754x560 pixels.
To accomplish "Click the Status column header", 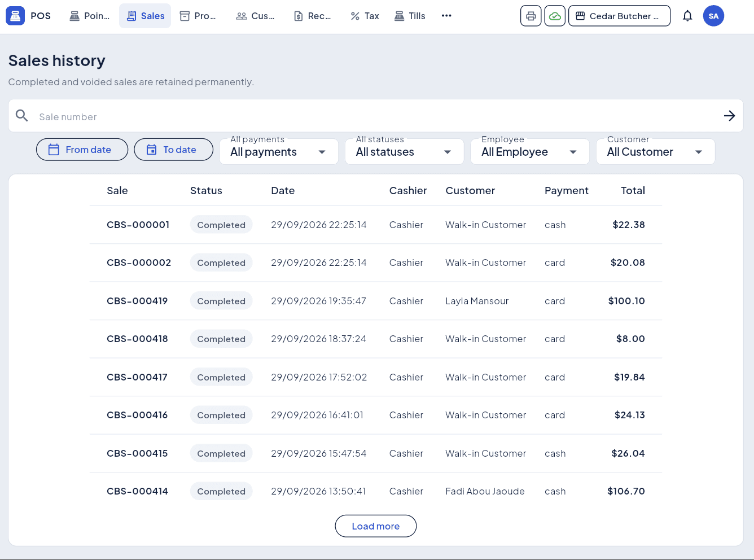I will tap(206, 191).
